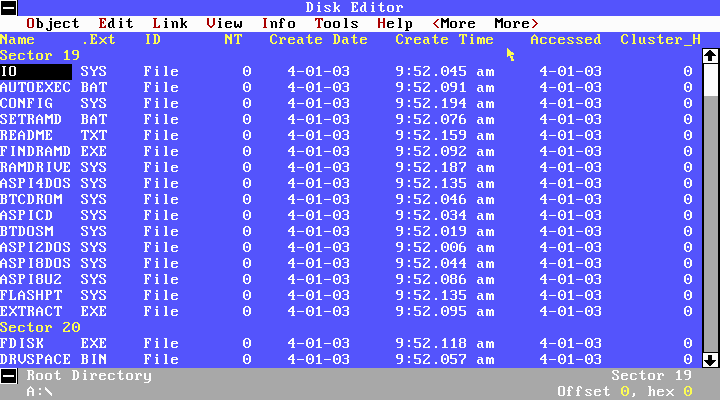
Task: Click the ID column header
Action: (152, 39)
